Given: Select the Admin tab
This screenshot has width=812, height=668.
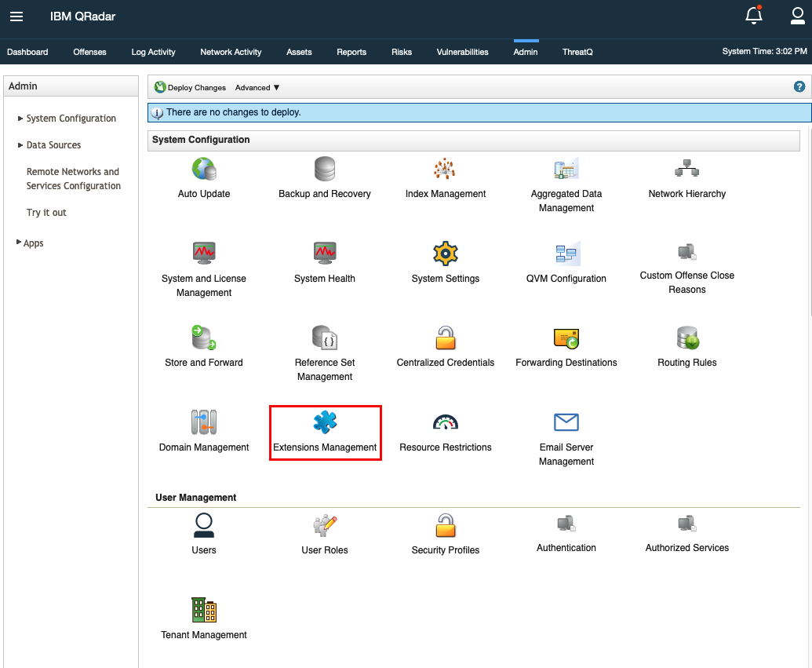Looking at the screenshot, I should coord(526,52).
